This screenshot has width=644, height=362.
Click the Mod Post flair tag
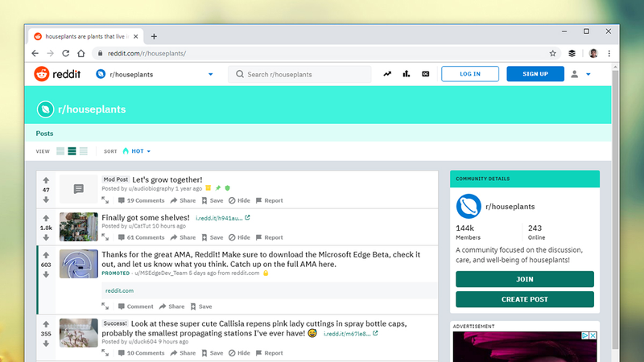tap(116, 179)
